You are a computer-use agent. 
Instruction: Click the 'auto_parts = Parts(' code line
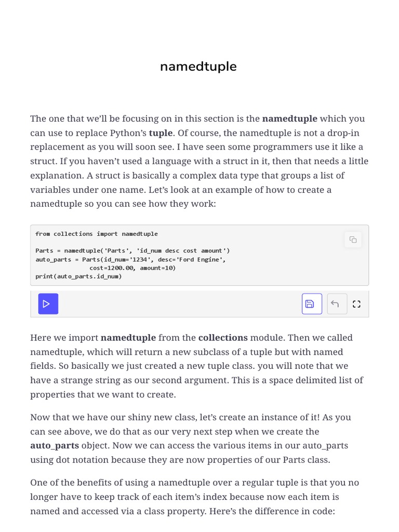pyautogui.click(x=130, y=260)
